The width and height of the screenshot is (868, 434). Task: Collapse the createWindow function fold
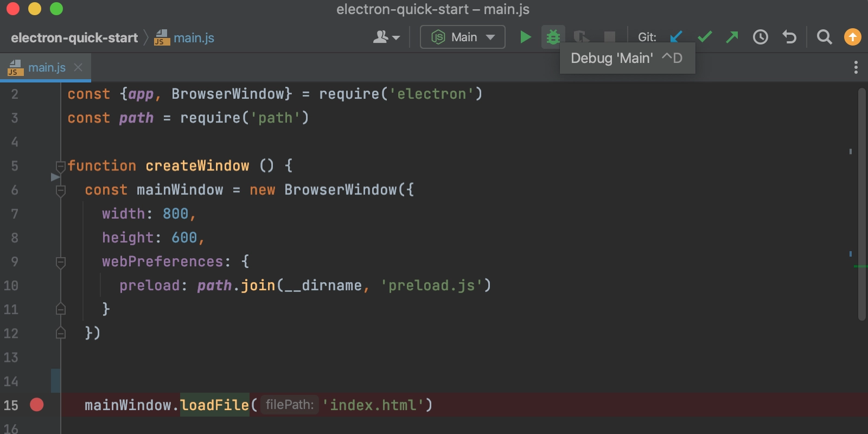click(61, 166)
